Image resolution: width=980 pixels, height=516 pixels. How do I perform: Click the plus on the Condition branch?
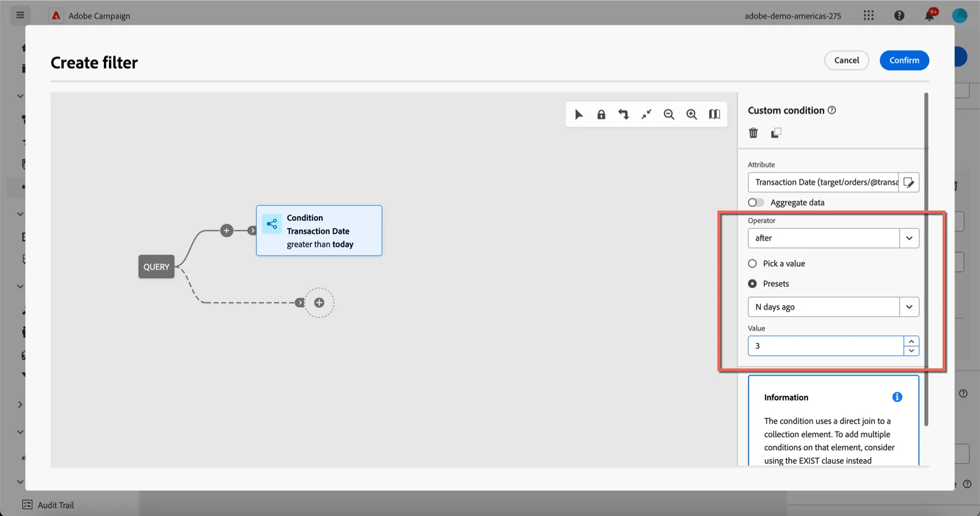(x=226, y=230)
